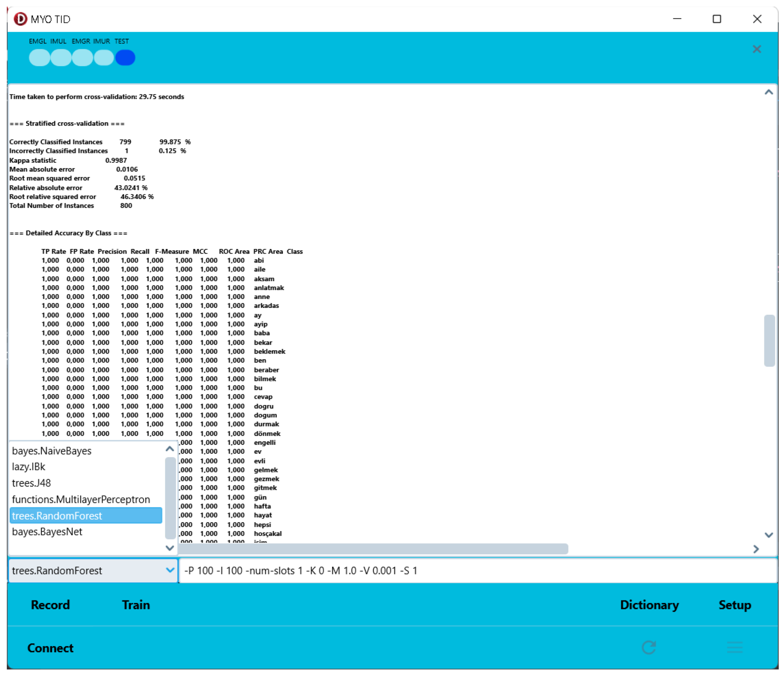The width and height of the screenshot is (784, 676).
Task: Click the 'F-Measure' column header
Action: (x=172, y=251)
